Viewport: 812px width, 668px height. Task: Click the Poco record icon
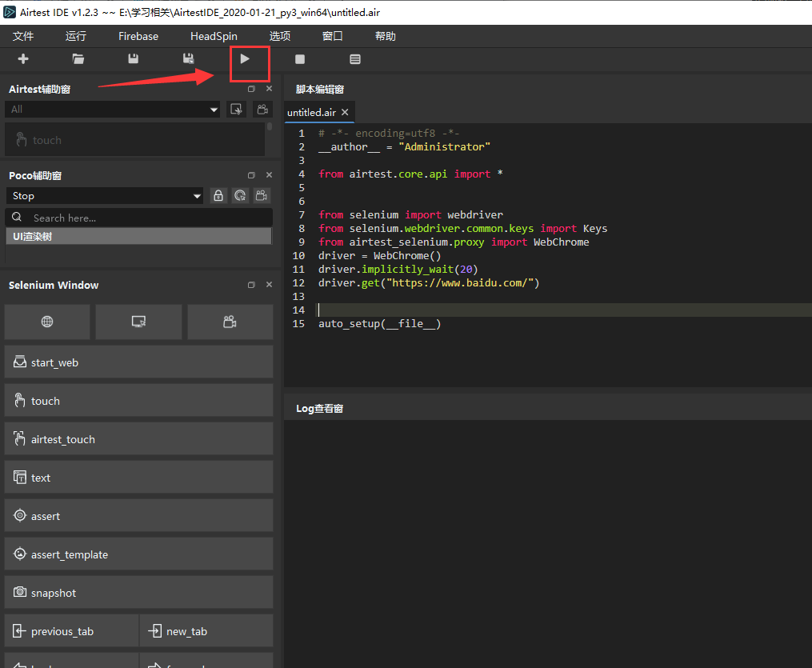tap(262, 196)
